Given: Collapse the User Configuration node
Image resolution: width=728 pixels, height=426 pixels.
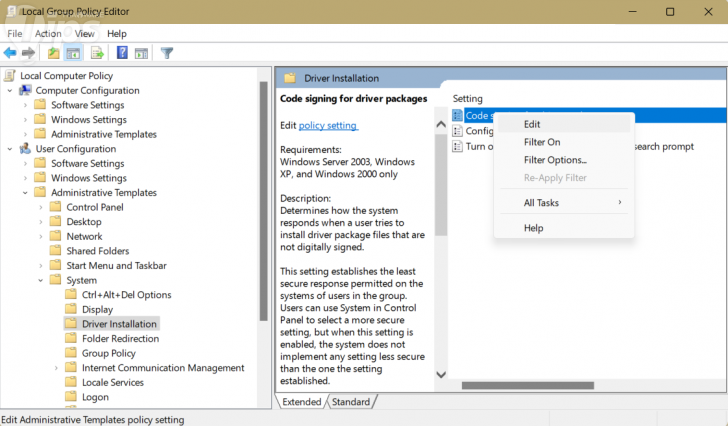Looking at the screenshot, I should point(10,149).
